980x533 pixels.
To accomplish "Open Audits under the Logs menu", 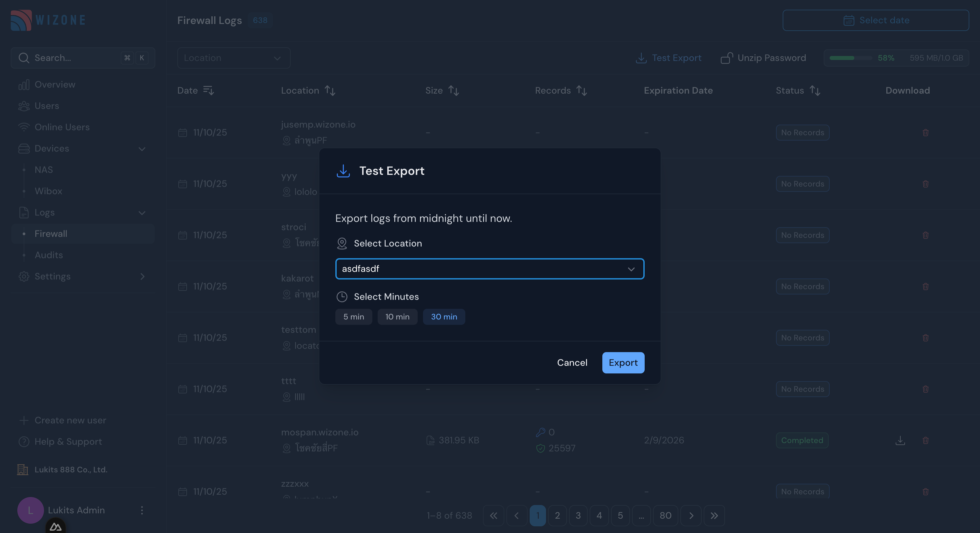I will pyautogui.click(x=49, y=255).
